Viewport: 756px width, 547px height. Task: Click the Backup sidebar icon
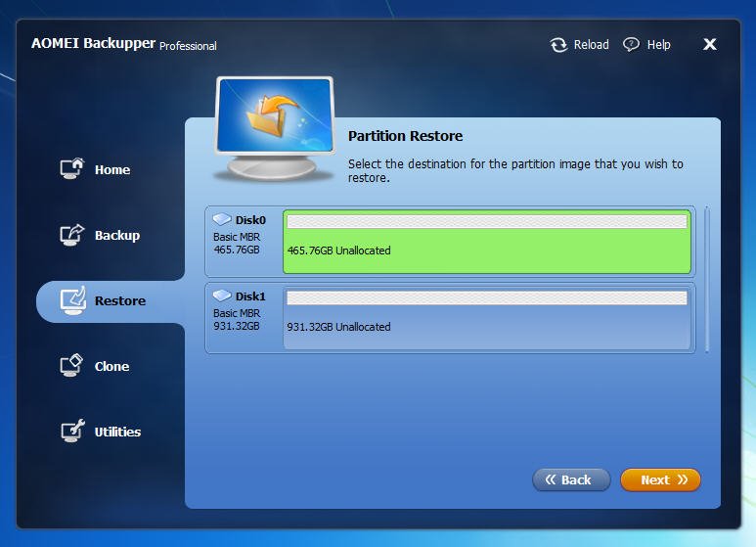tap(71, 235)
